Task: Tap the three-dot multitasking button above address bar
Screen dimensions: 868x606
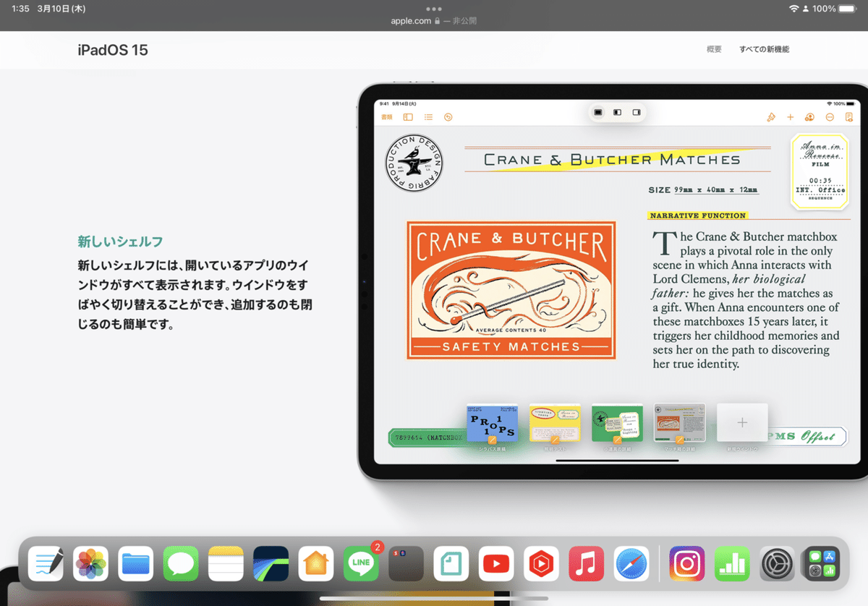Action: click(434, 9)
